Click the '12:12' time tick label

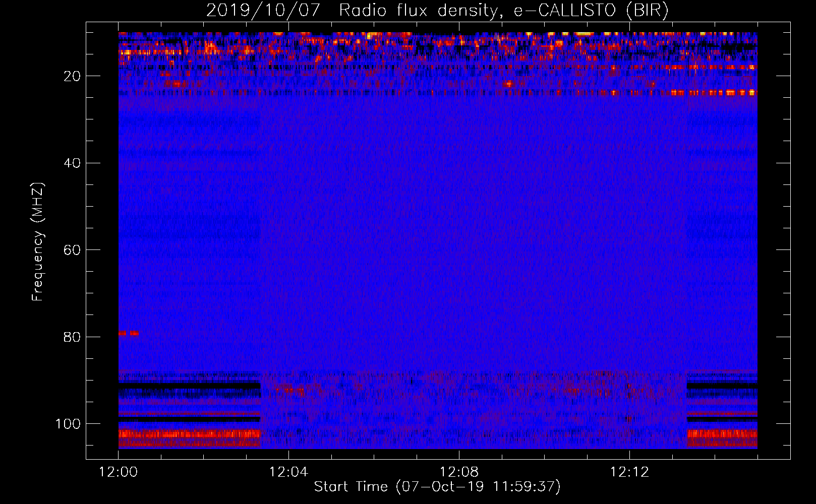click(629, 472)
